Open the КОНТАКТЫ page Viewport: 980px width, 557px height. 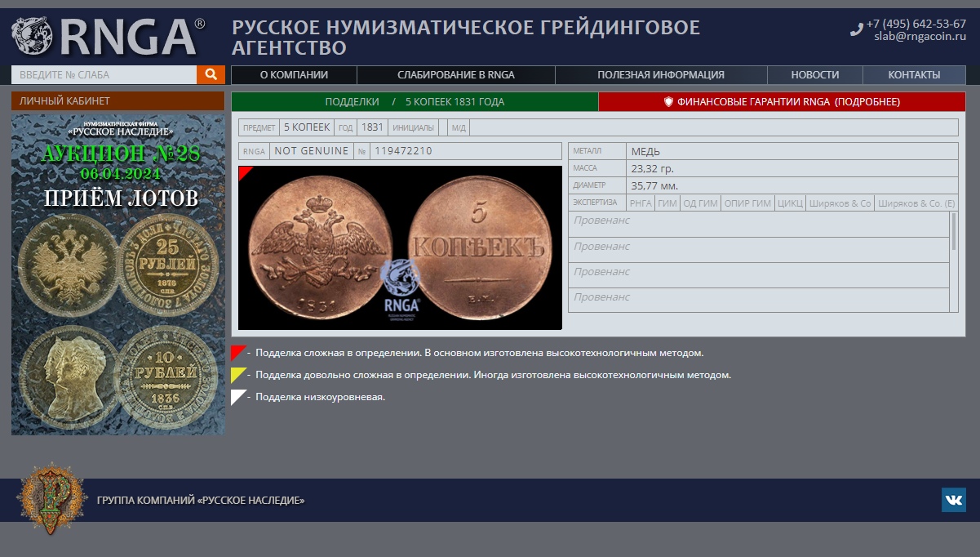pyautogui.click(x=914, y=75)
